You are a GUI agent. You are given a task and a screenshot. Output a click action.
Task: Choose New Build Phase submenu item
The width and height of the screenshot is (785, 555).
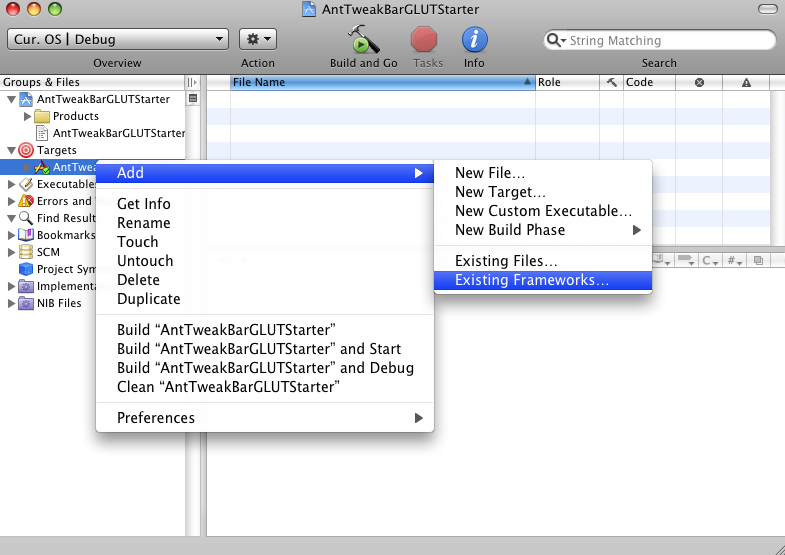(510, 230)
